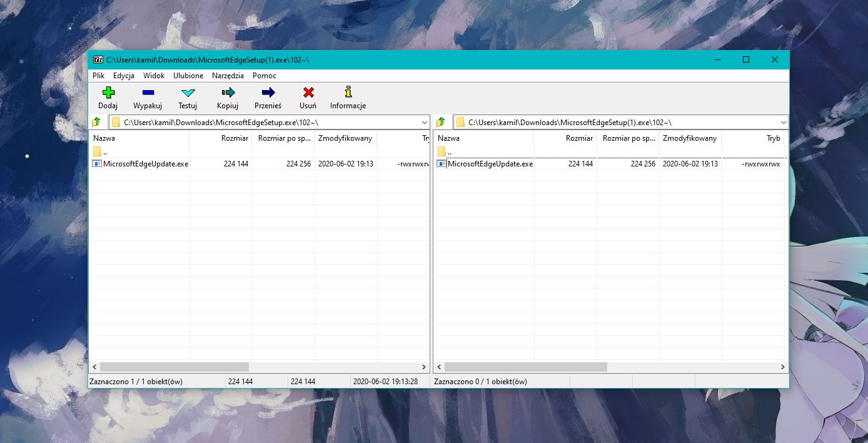The height and width of the screenshot is (443, 868).
Task: Select MicrosoftEdgeUpdate.exe in the right panel
Action: click(490, 164)
